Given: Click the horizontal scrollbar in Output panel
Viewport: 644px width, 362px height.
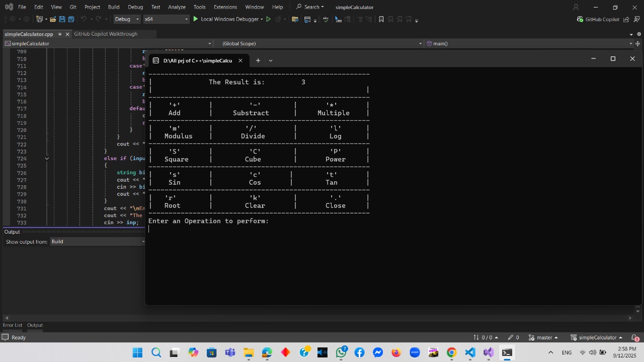Looking at the screenshot, I should 318,318.
